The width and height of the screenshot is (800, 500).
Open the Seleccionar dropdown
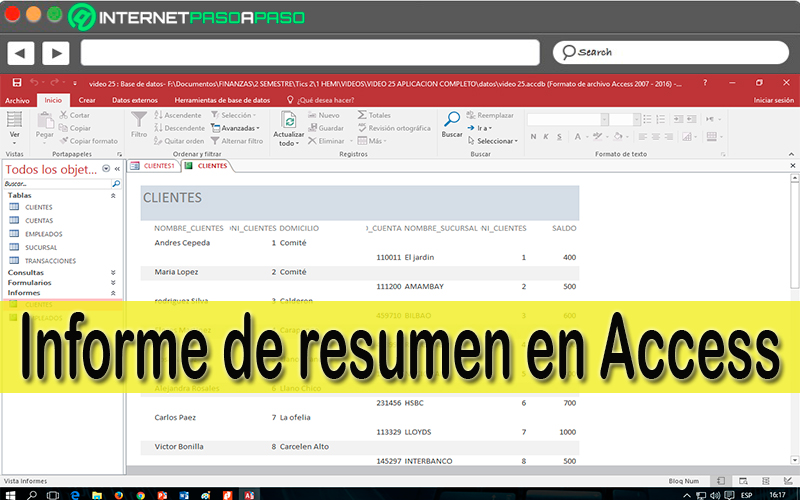click(x=493, y=141)
